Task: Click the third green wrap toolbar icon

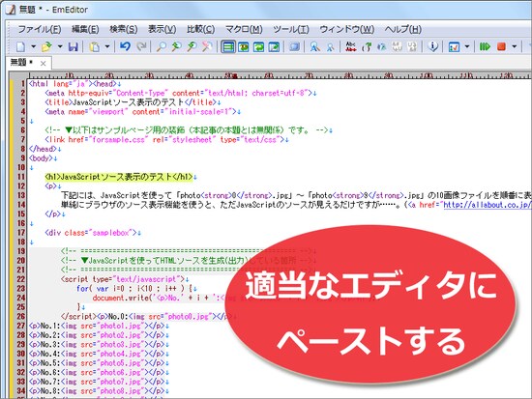Action: (258, 46)
